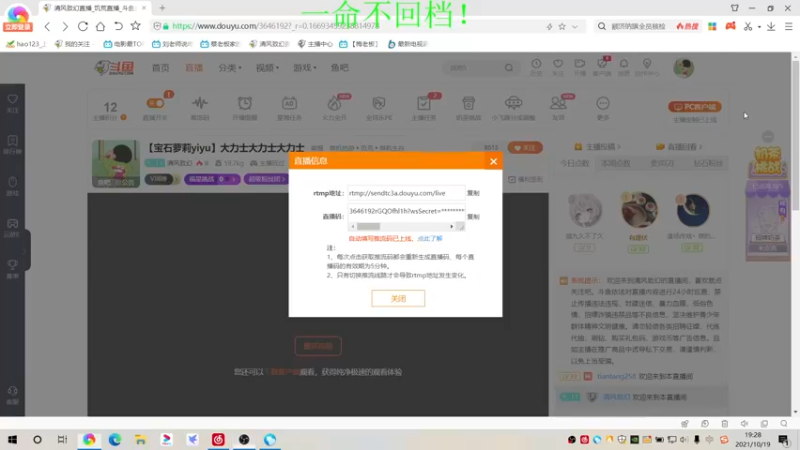Open File Explorer from the taskbar
Screen dimensions: 800x450
[x=141, y=440]
